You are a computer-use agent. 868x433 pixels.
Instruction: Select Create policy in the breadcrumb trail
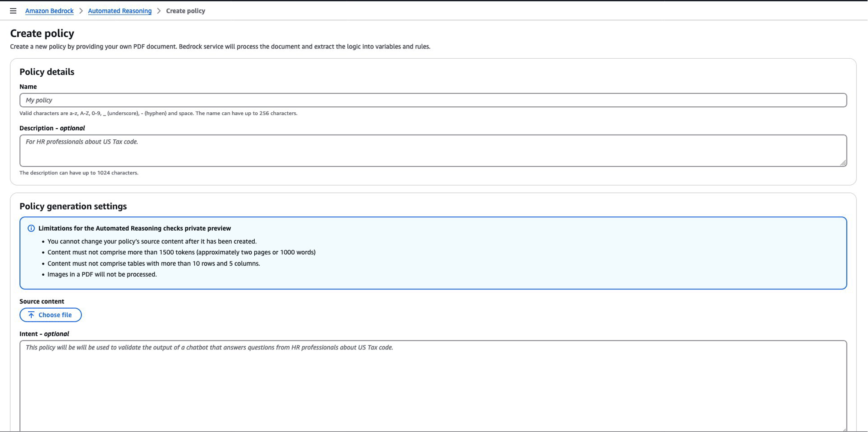point(186,11)
